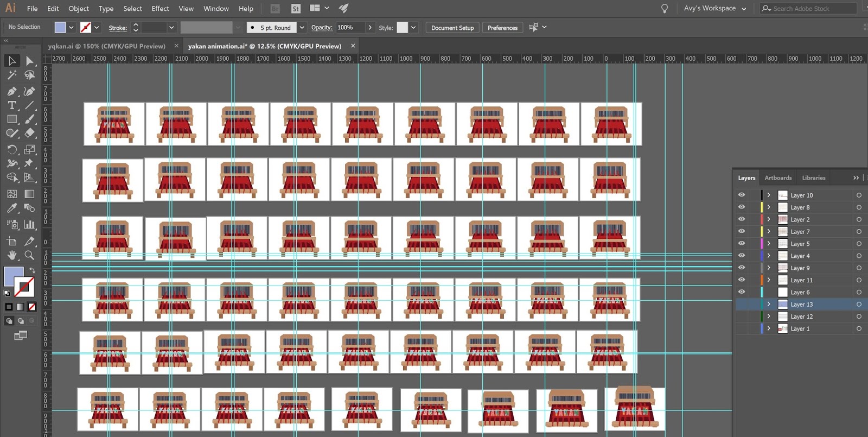Image resolution: width=868 pixels, height=437 pixels.
Task: Open the Window menu
Action: (x=216, y=9)
